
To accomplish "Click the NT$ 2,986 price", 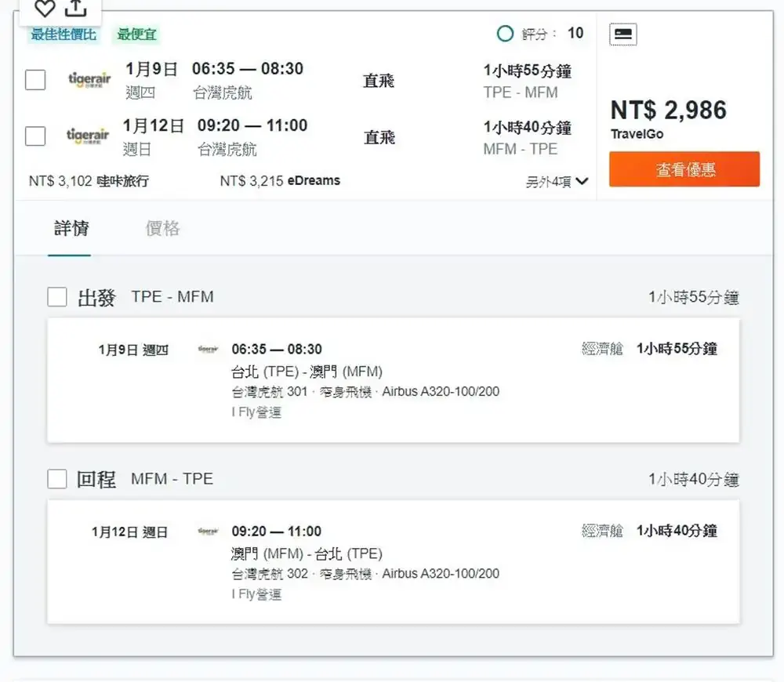I will point(669,110).
